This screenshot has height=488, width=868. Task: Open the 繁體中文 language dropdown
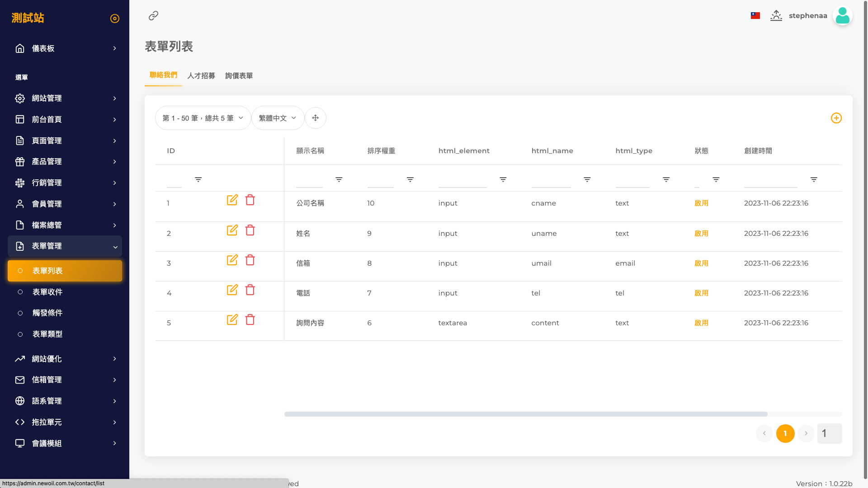pyautogui.click(x=278, y=118)
